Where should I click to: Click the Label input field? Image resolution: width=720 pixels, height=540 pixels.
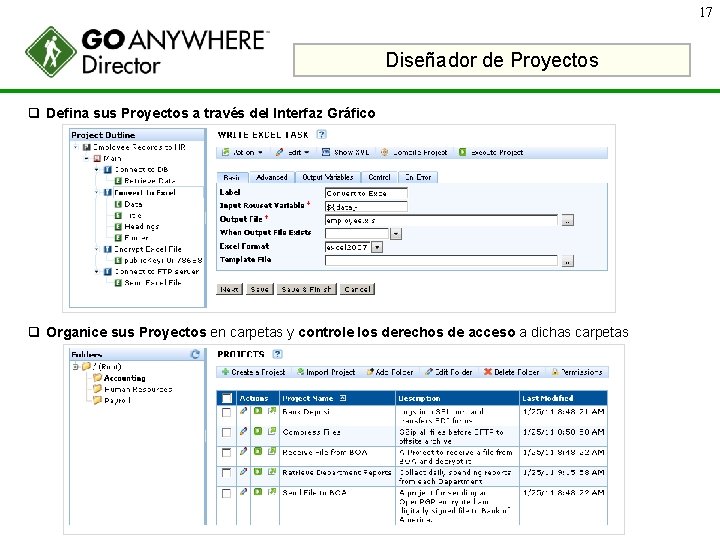pos(366,193)
